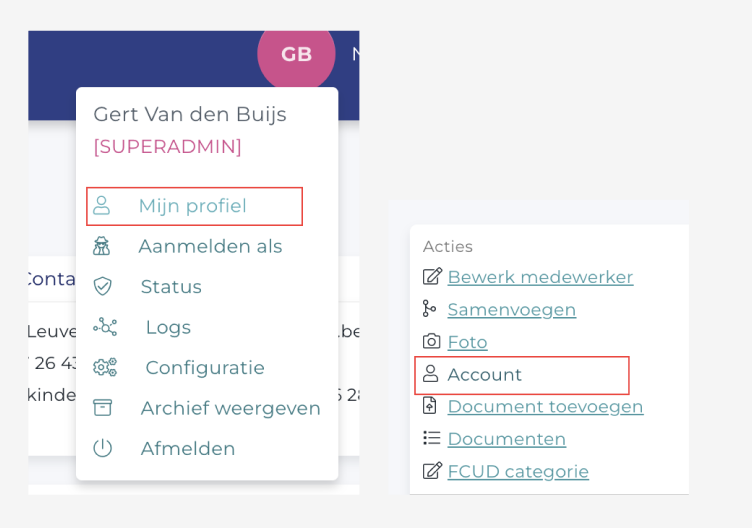Follow the Document toevoegen link
Image resolution: width=752 pixels, height=528 pixels.
[x=545, y=407]
